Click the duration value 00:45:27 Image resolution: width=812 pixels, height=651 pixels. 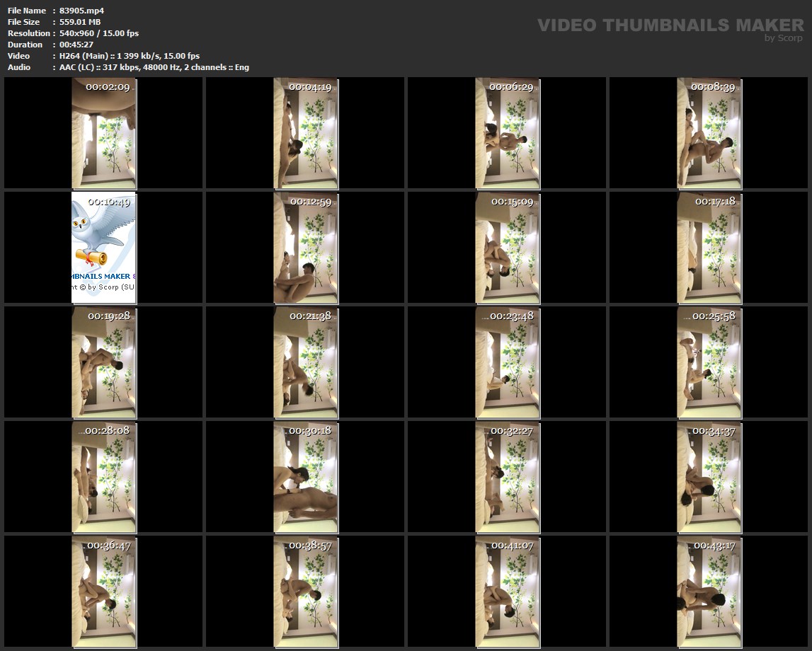(x=76, y=45)
